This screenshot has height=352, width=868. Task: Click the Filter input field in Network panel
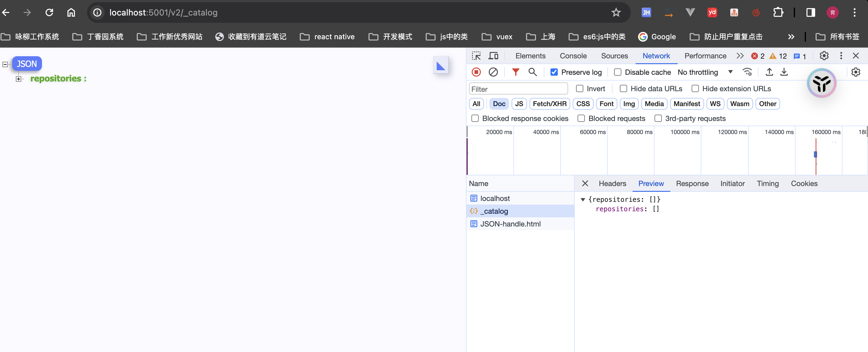[518, 88]
